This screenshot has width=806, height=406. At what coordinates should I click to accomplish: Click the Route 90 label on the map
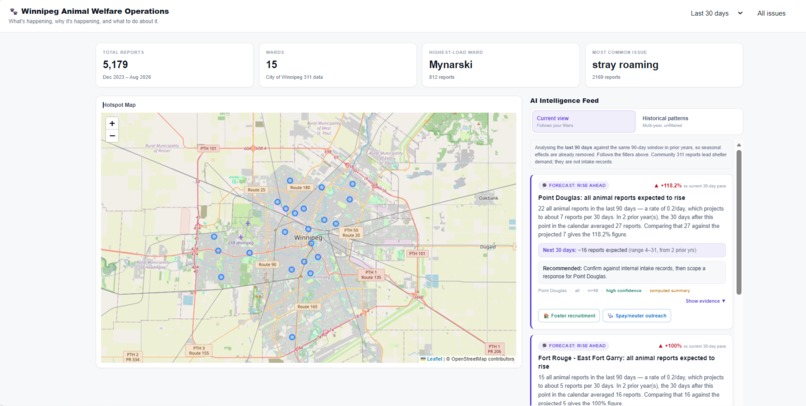(x=267, y=264)
